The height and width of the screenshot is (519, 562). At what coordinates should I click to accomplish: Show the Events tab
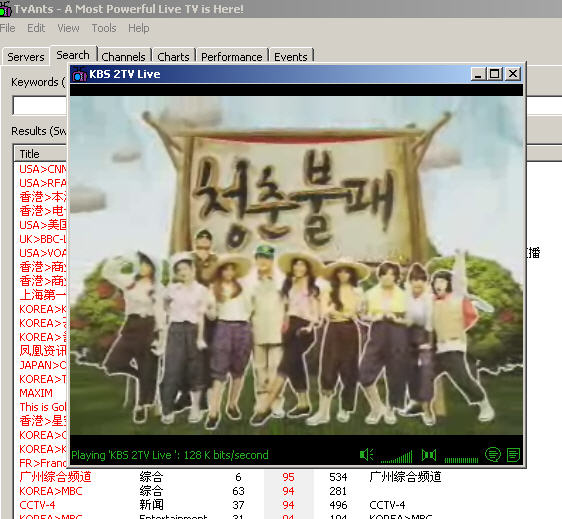coord(291,57)
